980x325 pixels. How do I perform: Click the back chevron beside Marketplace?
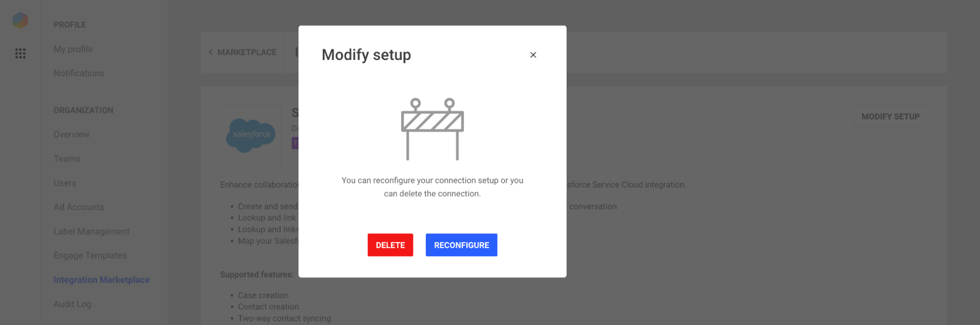[211, 53]
